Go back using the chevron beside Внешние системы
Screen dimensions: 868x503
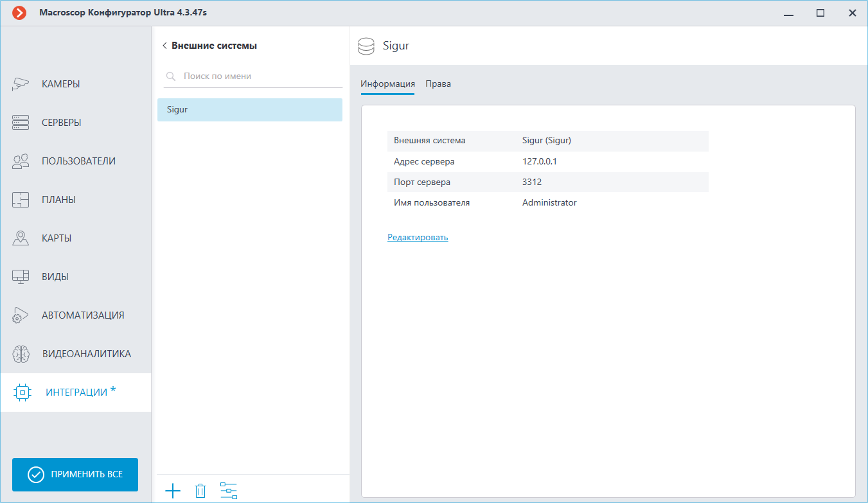tap(164, 46)
